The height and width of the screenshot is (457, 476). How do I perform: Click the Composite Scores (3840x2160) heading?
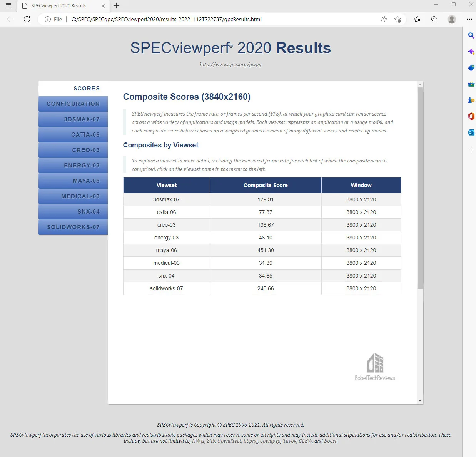187,97
